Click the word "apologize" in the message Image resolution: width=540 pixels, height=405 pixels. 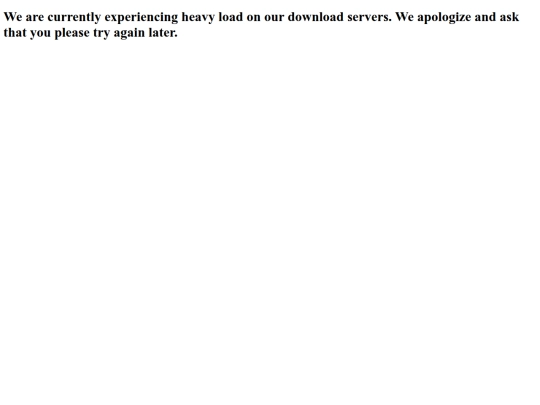(x=444, y=18)
